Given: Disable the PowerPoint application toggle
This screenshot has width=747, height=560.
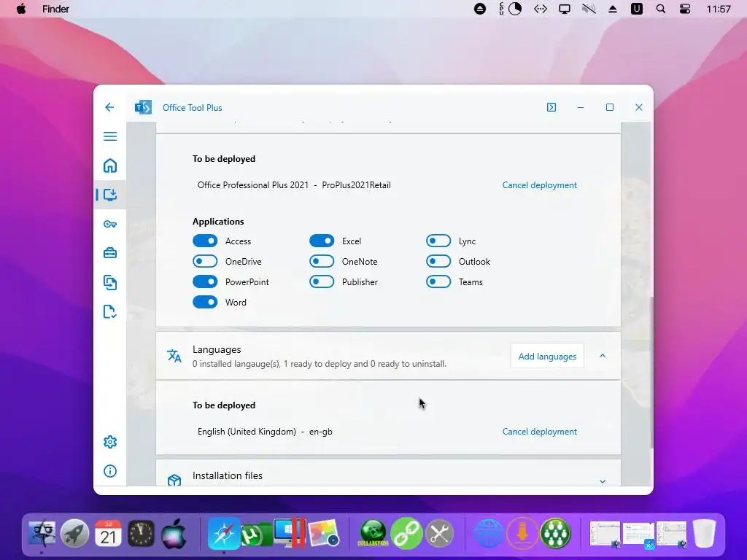Looking at the screenshot, I should coord(205,282).
